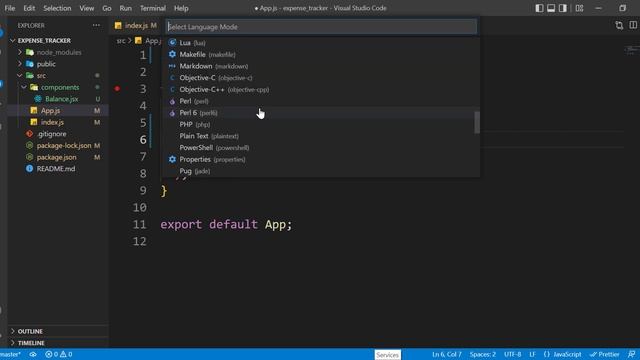Select Markdown language mode
640x360 pixels.
click(x=320, y=66)
